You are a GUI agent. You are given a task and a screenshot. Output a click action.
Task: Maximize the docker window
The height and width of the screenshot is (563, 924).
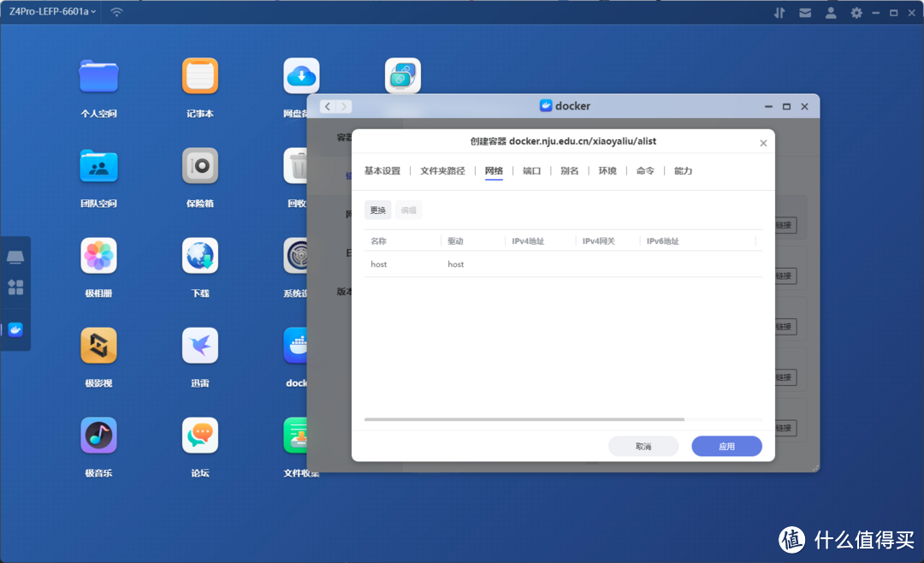click(786, 107)
